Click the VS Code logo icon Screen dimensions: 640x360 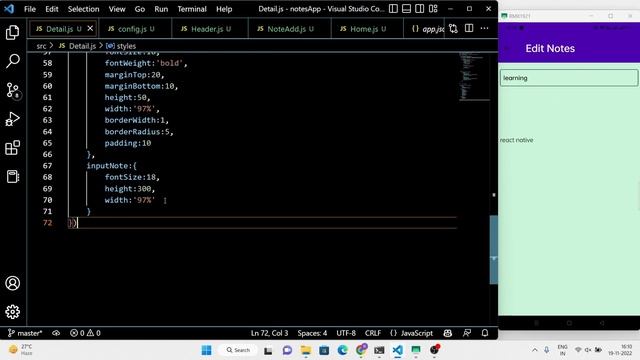(x=9, y=9)
